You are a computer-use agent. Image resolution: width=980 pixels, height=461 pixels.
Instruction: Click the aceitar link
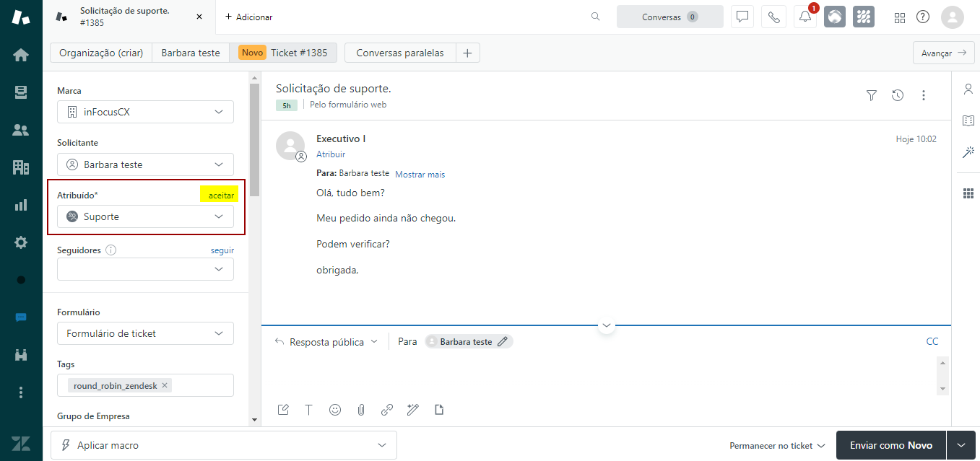pos(221,196)
